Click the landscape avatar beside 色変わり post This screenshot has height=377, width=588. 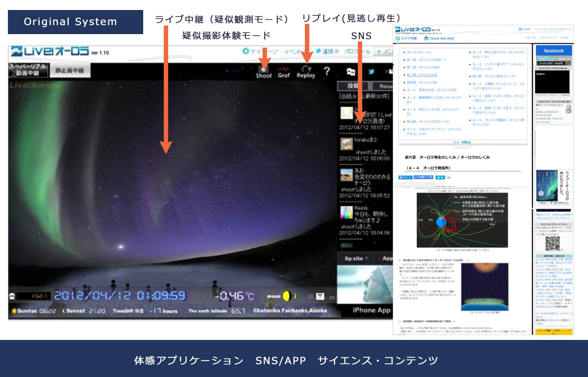(x=346, y=175)
